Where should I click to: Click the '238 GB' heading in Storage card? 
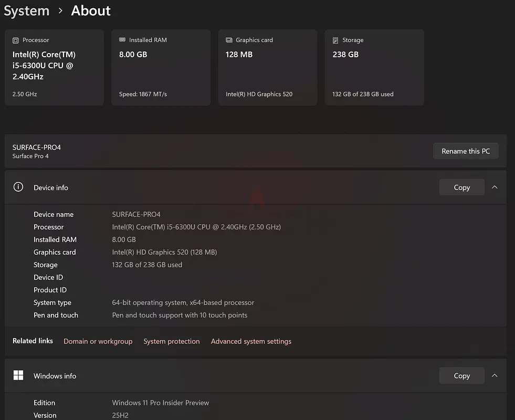pos(345,55)
